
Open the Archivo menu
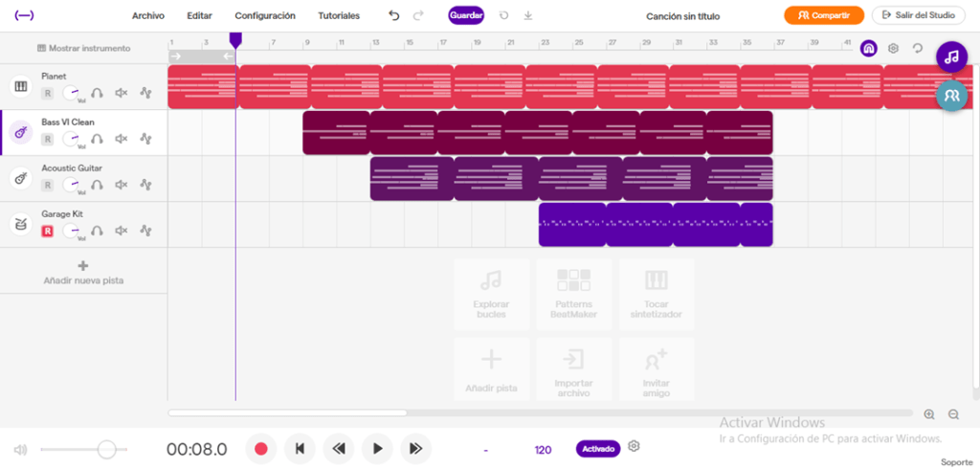pos(148,15)
